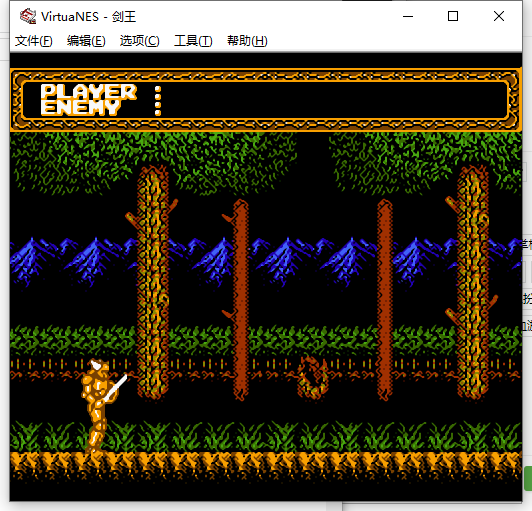The height and width of the screenshot is (511, 532).
Task: Open the 编辑(E) edit menu
Action: pos(86,41)
